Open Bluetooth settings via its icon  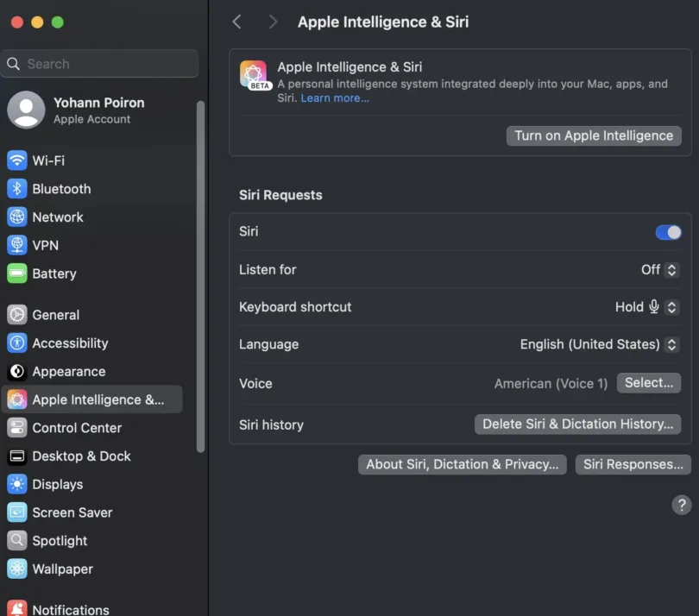tap(17, 189)
